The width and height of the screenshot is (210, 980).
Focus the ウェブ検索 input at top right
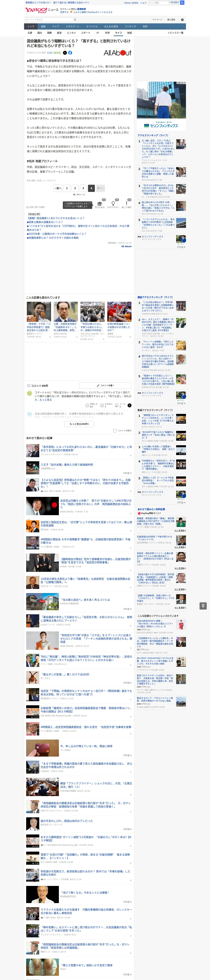click(x=158, y=3)
